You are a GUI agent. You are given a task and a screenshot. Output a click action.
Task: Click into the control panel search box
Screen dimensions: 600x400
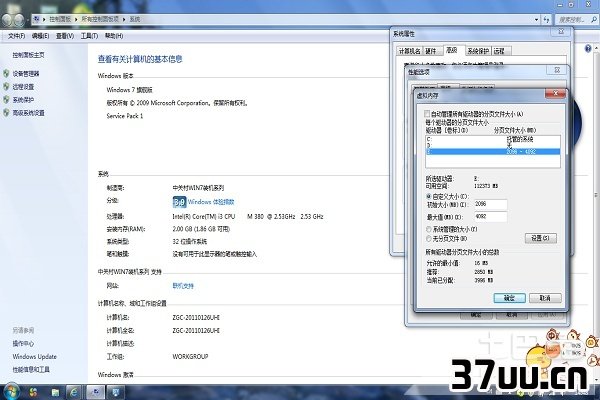pos(573,19)
